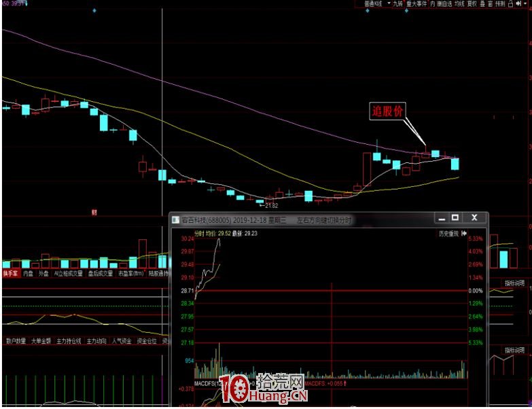Click the 均价 29.52 value in popup

click(219, 233)
